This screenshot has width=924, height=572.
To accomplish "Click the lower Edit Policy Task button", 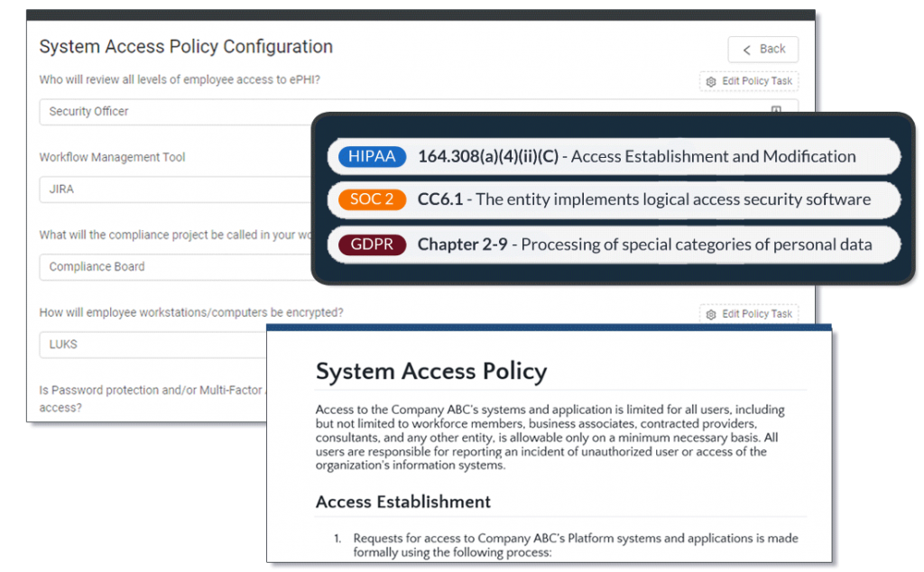I will click(749, 313).
